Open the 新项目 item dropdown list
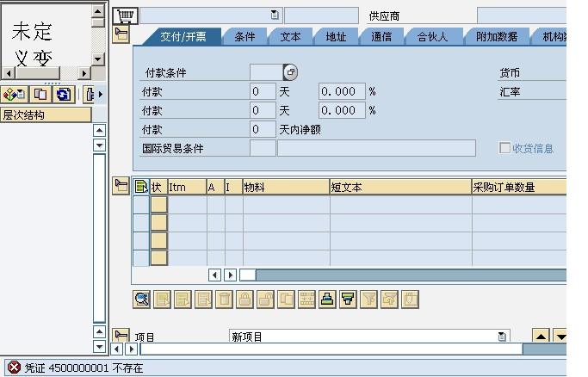This screenshot has height=377, width=588. pyautogui.click(x=503, y=337)
